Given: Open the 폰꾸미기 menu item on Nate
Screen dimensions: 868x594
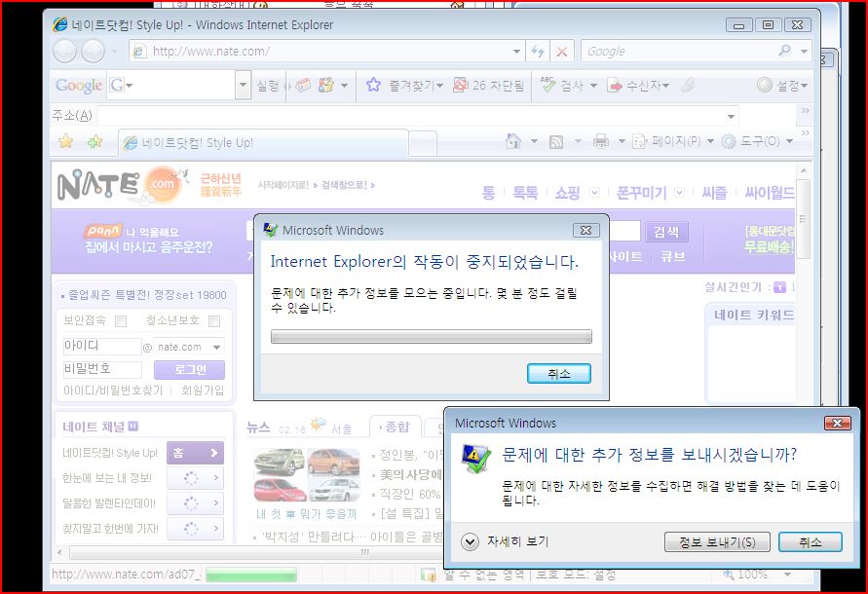Looking at the screenshot, I should [x=642, y=193].
